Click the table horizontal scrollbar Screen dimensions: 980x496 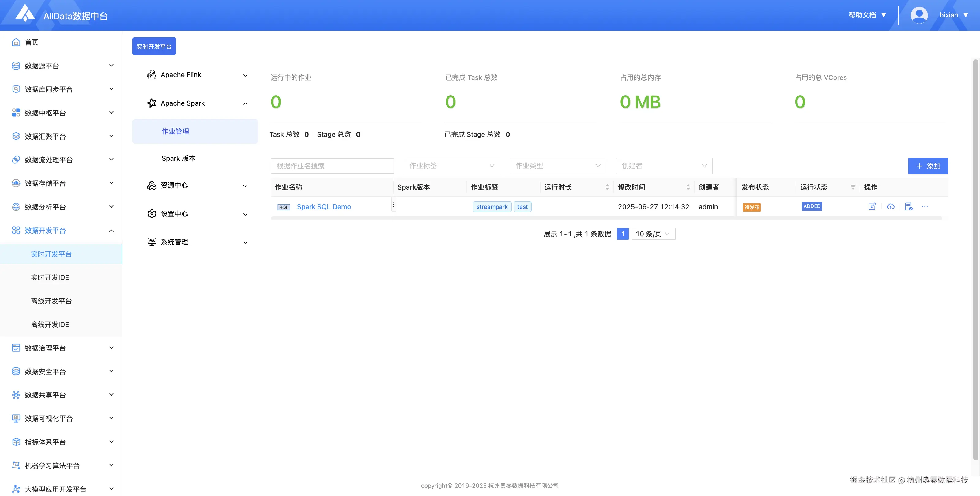[606, 218]
